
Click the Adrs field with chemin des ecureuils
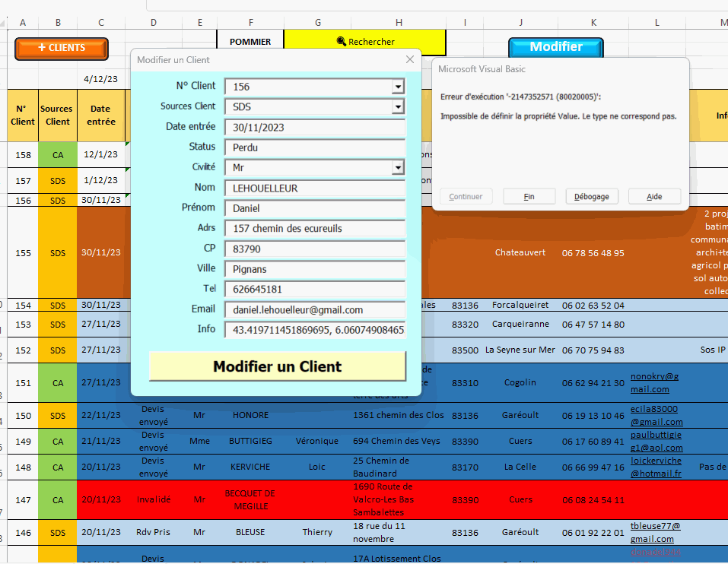(315, 228)
